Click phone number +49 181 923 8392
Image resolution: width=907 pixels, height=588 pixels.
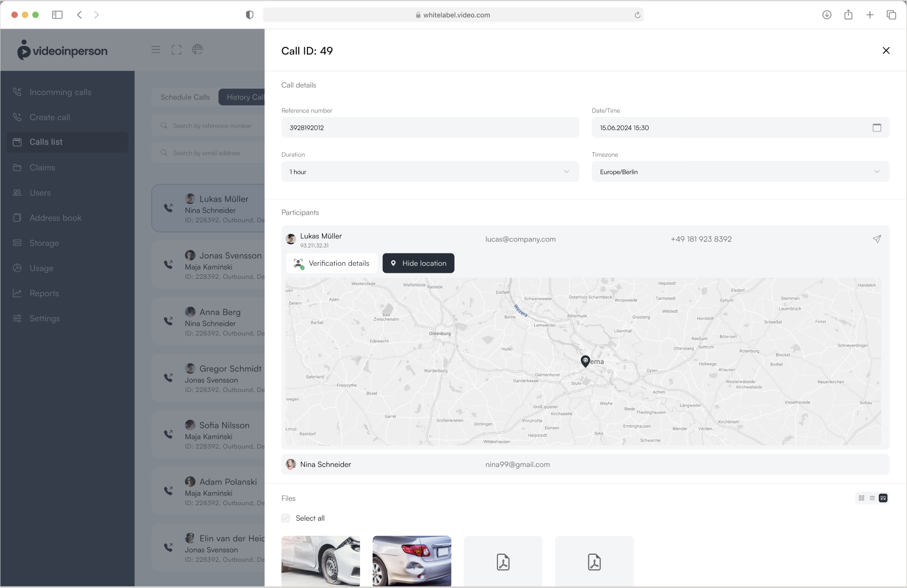point(701,239)
